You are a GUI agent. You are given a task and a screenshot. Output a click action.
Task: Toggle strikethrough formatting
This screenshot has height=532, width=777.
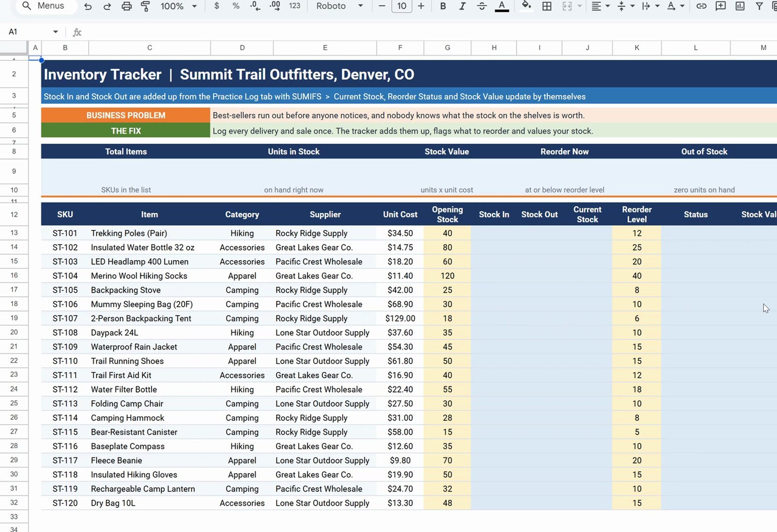coord(482,6)
